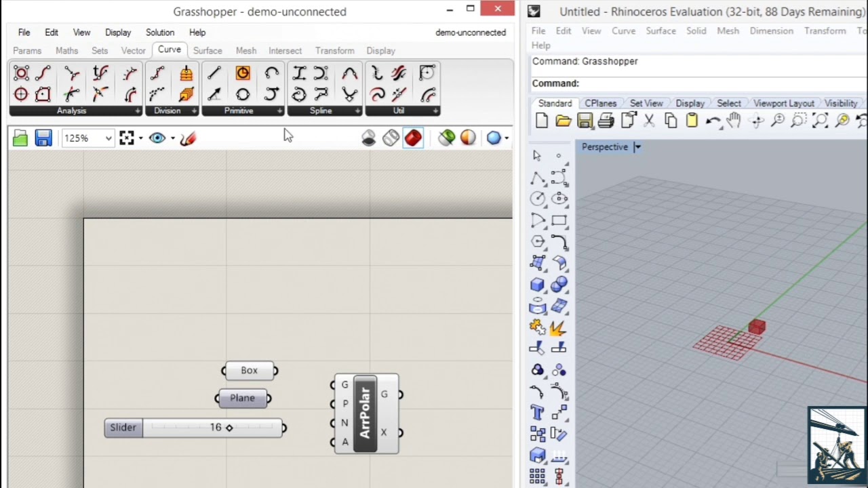Click the New file icon in Rhino

coord(542,121)
